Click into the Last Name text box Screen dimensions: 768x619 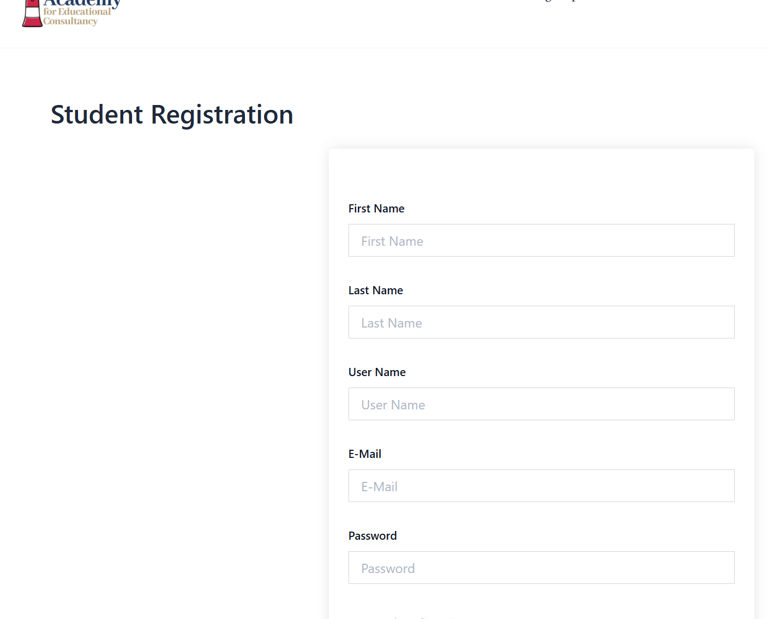541,323
